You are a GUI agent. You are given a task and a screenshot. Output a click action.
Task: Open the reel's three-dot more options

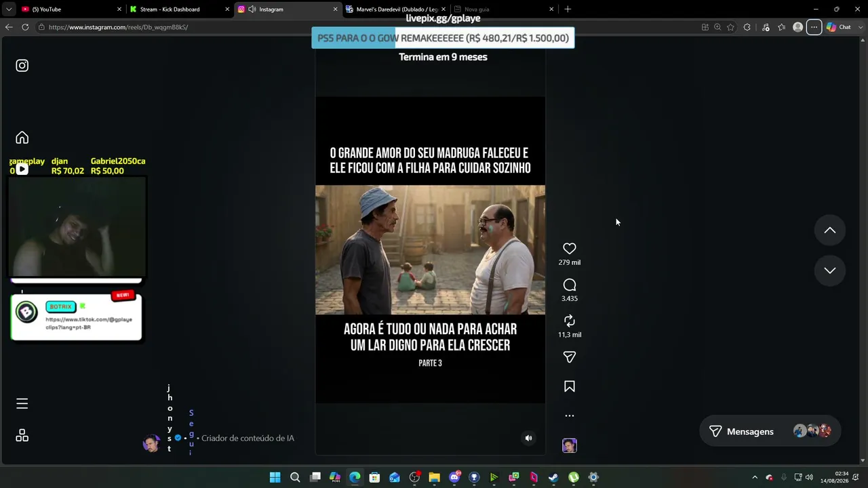(x=570, y=415)
